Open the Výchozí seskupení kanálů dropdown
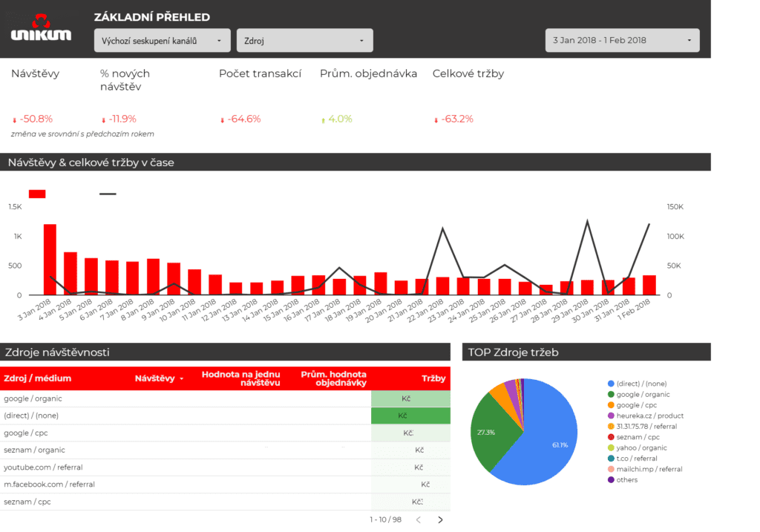The height and width of the screenshot is (532, 760). pos(163,41)
